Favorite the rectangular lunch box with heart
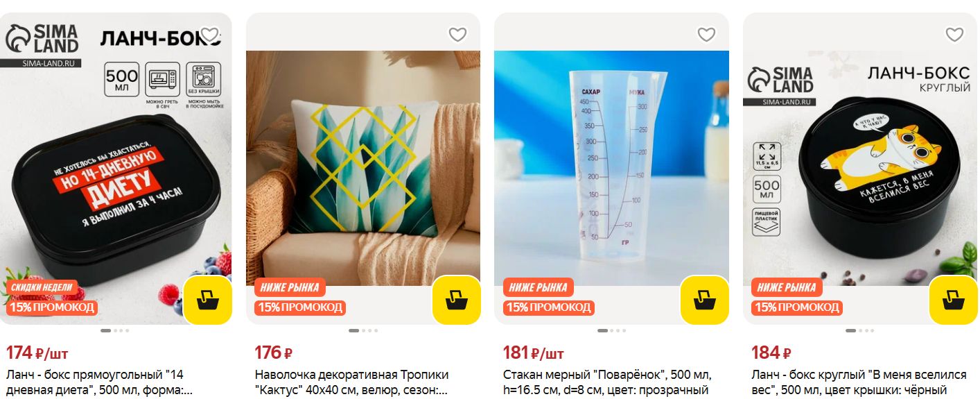Viewport: 980px width, 399px height. (209, 34)
